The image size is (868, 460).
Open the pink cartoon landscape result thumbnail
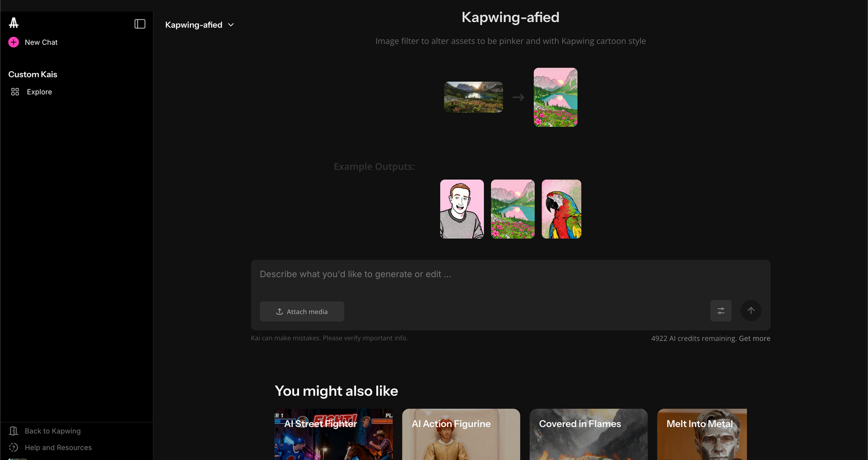pos(556,97)
